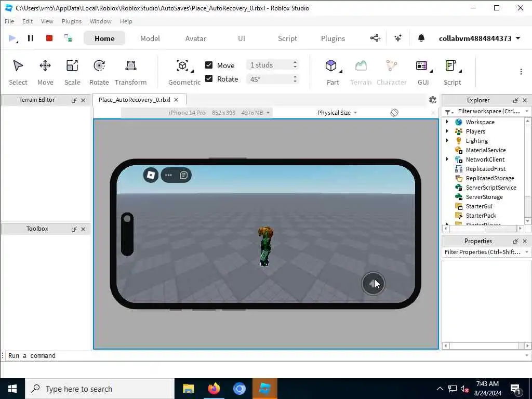Open the GUI insert tool
This screenshot has width=532, height=399.
click(423, 73)
